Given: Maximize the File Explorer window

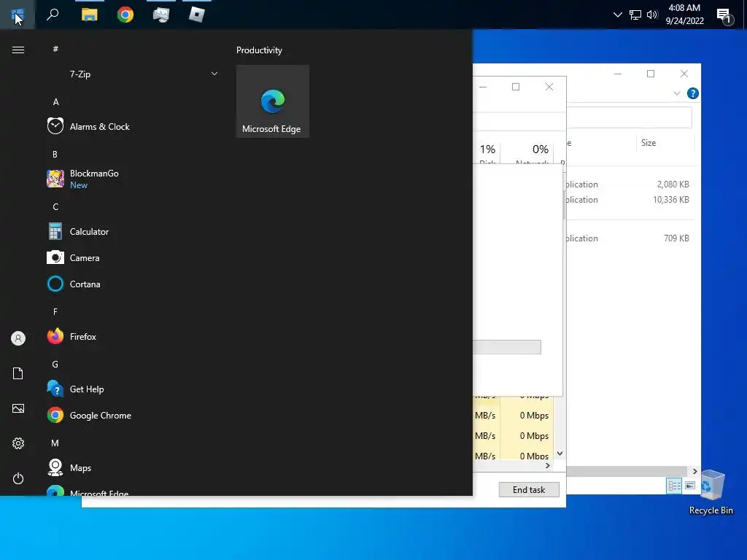Looking at the screenshot, I should tap(650, 74).
